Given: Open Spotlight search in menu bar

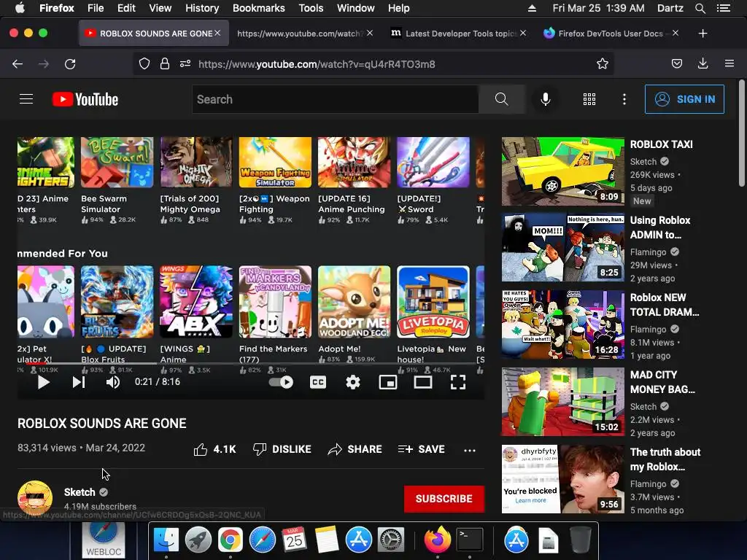Looking at the screenshot, I should 700,8.
